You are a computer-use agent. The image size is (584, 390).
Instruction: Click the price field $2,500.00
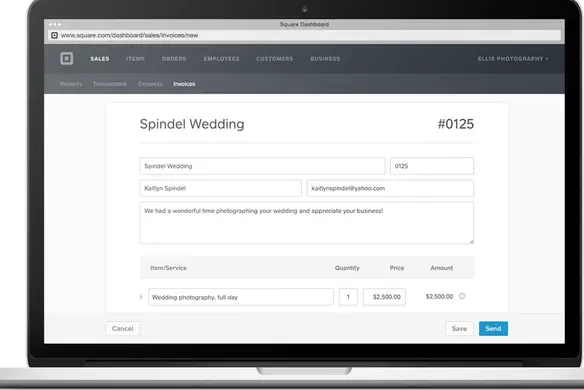[x=384, y=297]
